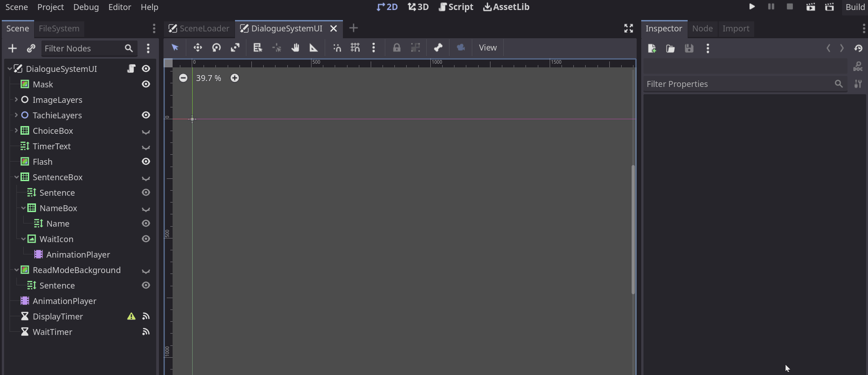Viewport: 868px width, 375px height.
Task: Collapse the WaitIcon node
Action: click(x=23, y=239)
